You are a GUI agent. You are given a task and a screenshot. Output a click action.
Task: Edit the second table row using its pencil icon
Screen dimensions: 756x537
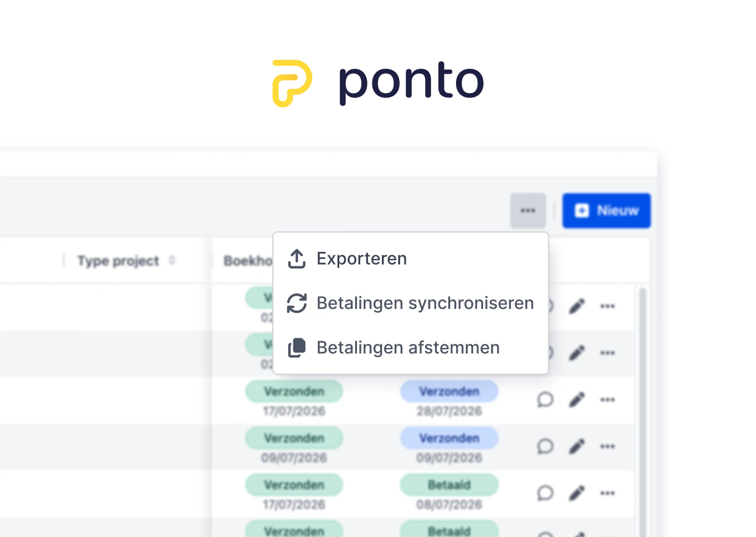(577, 353)
